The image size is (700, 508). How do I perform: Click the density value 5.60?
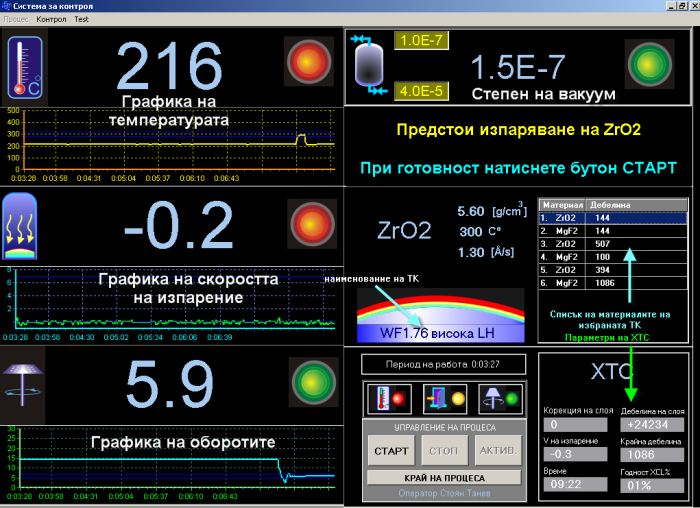point(471,211)
